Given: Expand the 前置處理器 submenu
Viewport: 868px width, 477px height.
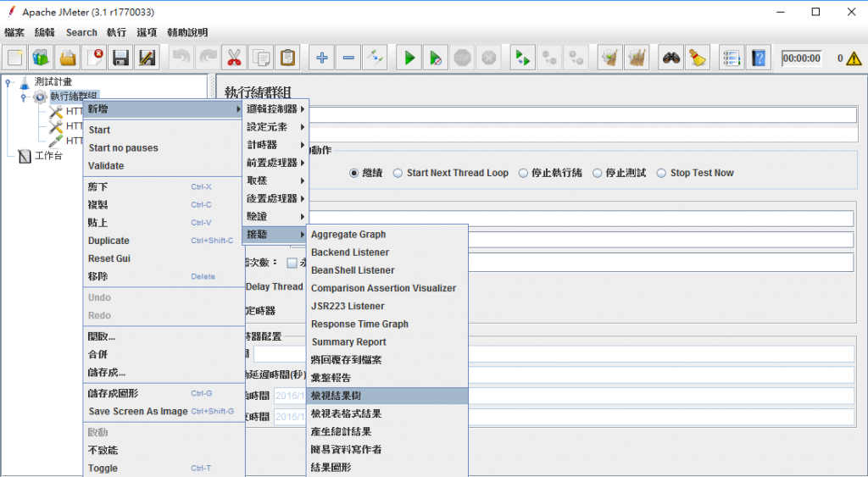Looking at the screenshot, I should click(x=275, y=163).
